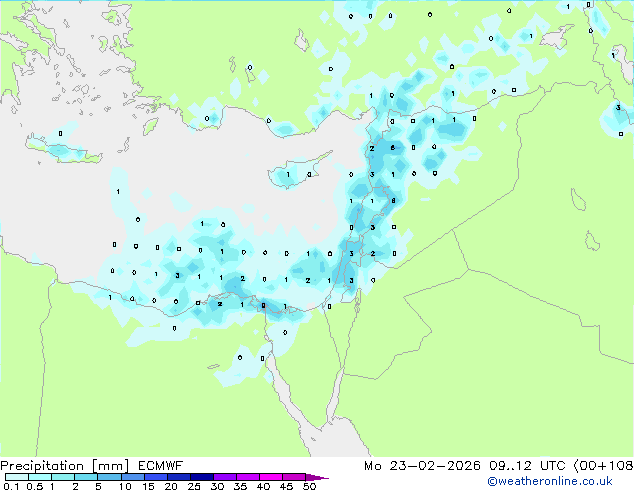
Task: Click the 'ECMWF' model label
Action: coord(161,466)
